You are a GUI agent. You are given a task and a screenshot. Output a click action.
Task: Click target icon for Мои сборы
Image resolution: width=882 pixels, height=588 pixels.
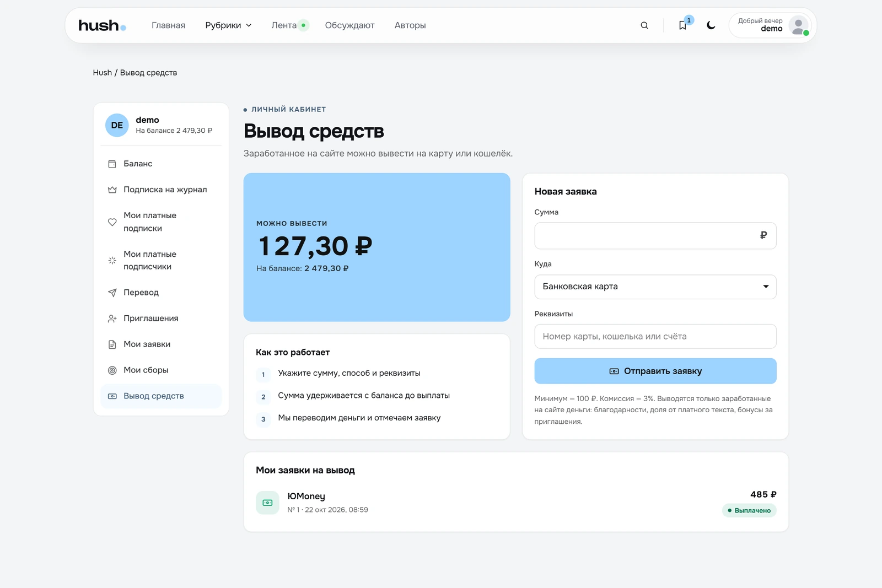click(112, 370)
